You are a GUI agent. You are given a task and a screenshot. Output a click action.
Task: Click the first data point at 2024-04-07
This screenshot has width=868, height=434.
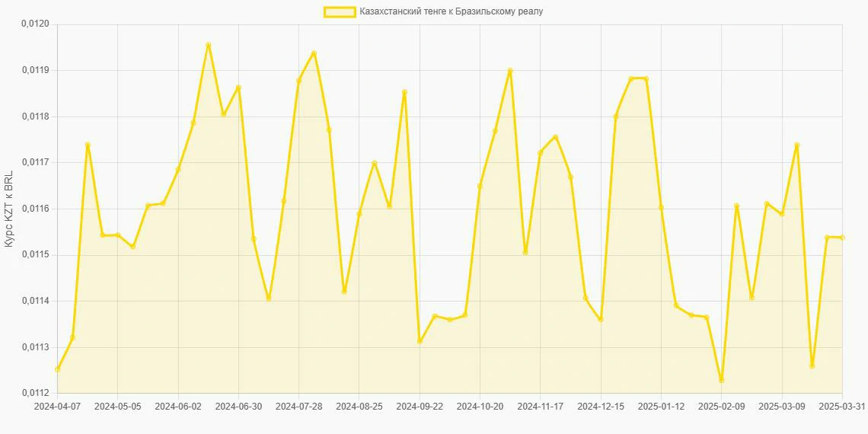(57, 369)
